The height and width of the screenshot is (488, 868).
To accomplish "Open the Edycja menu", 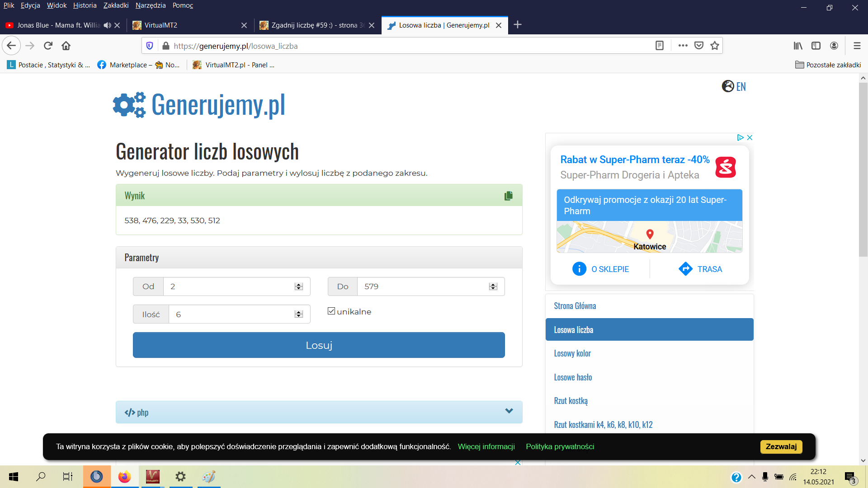I will click(x=30, y=5).
